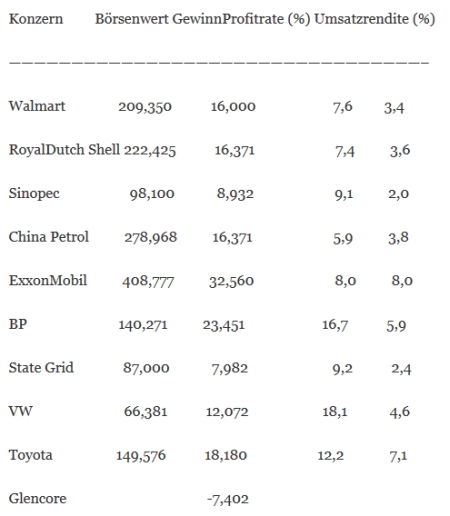The height and width of the screenshot is (516, 450).
Task: Click ExxonMobil Gewinn value 32,560
Action: [x=231, y=281]
